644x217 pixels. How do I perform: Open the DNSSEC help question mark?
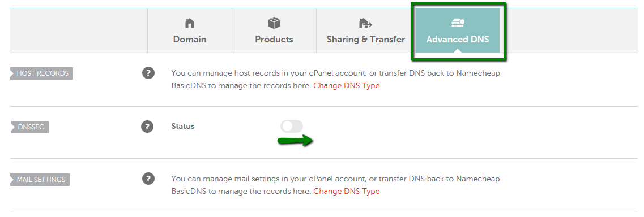[x=147, y=127]
